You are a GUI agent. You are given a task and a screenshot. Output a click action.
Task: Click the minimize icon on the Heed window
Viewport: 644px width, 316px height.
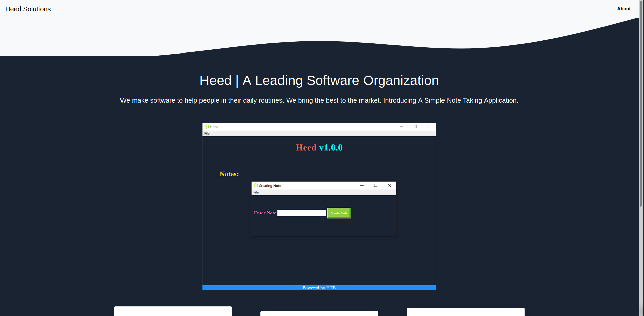coord(402,127)
